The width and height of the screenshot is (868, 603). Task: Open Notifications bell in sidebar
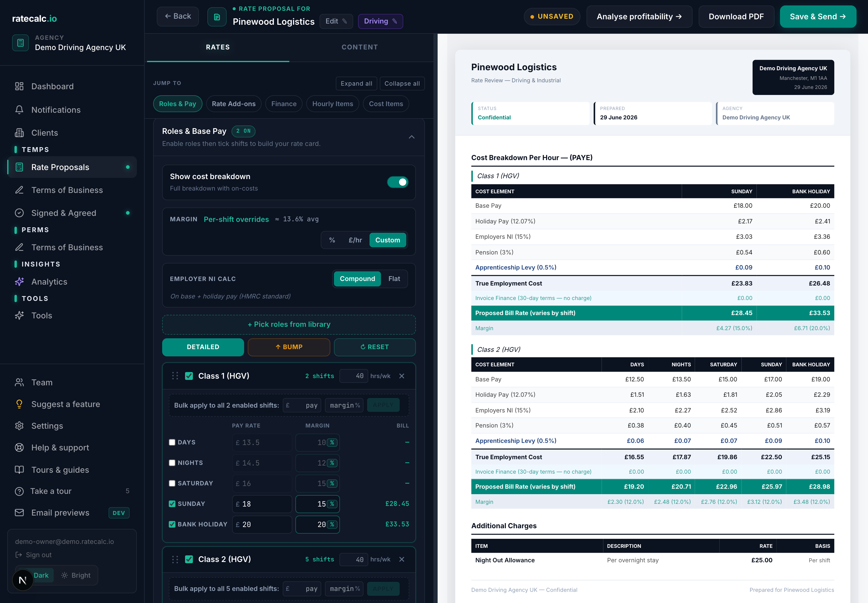point(19,110)
